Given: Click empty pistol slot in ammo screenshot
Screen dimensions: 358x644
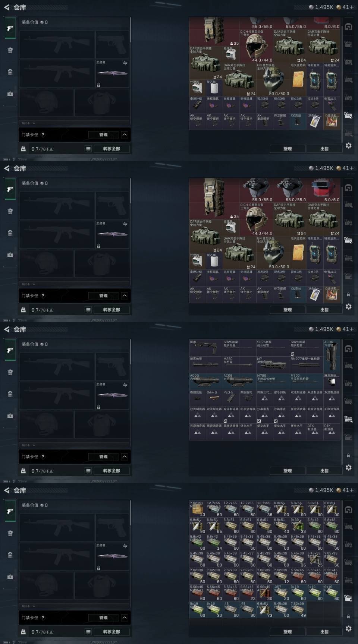Looking at the screenshot, I should [x=112, y=528].
